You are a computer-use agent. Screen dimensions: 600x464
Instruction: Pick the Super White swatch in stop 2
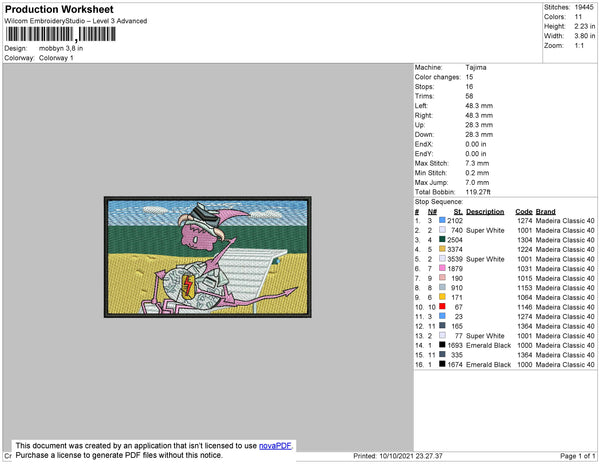tap(442, 230)
